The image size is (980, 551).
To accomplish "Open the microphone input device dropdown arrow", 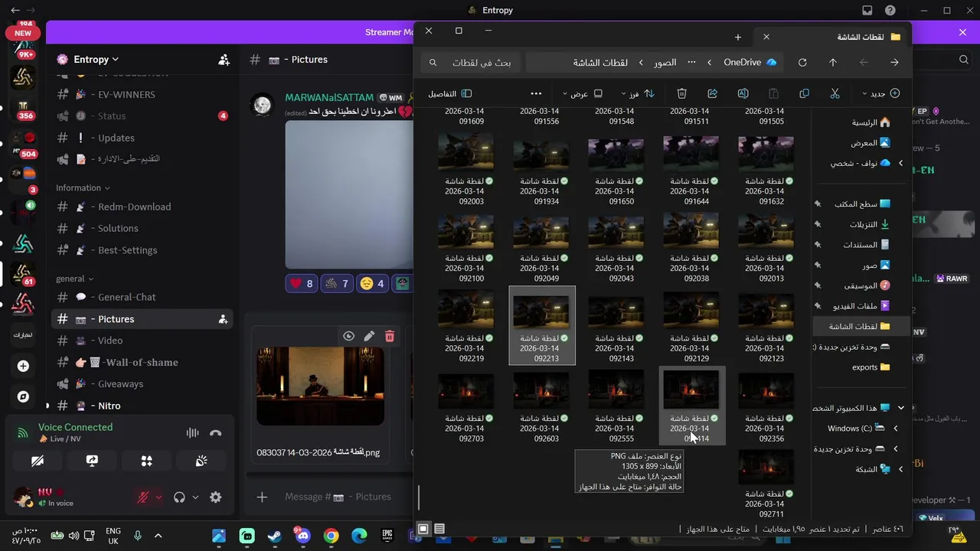I will (158, 497).
